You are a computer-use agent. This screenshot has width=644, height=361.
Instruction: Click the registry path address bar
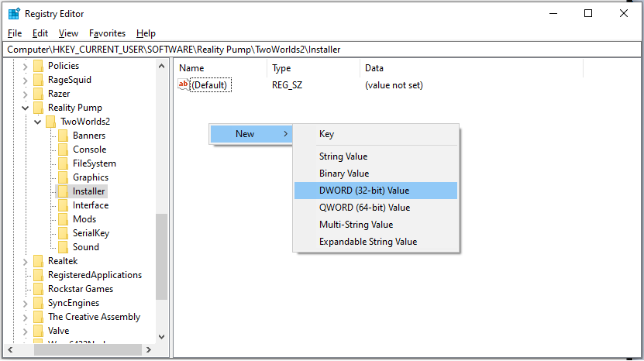(322, 50)
